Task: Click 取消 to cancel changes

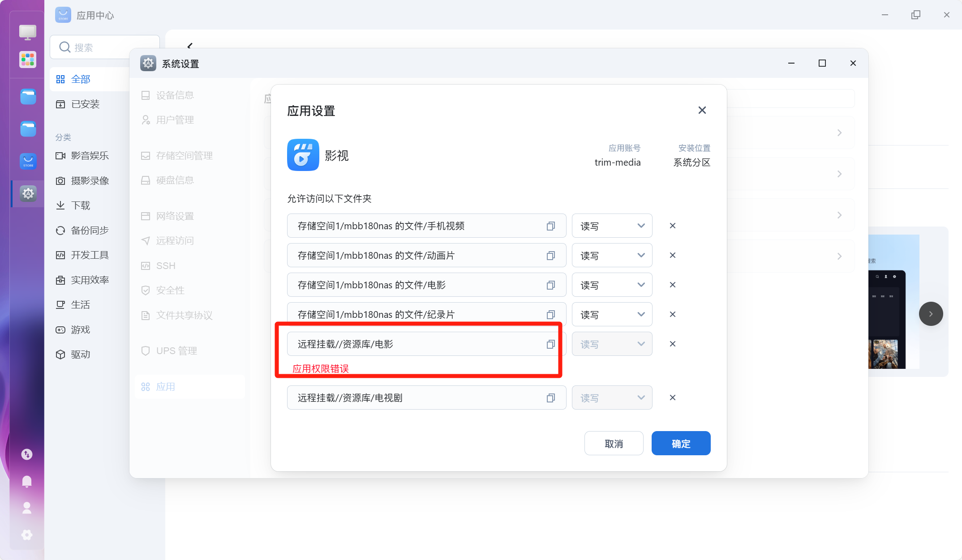Action: 614,443
